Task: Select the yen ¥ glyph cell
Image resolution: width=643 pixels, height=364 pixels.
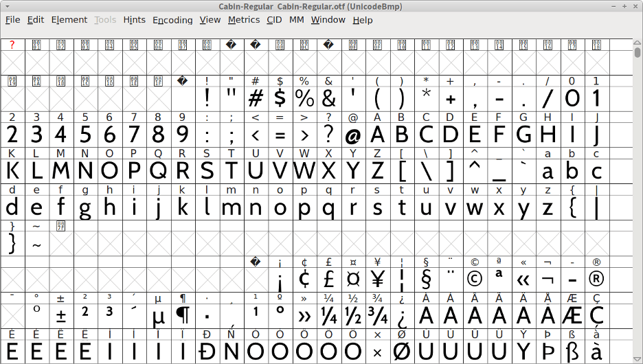Action: [x=377, y=280]
